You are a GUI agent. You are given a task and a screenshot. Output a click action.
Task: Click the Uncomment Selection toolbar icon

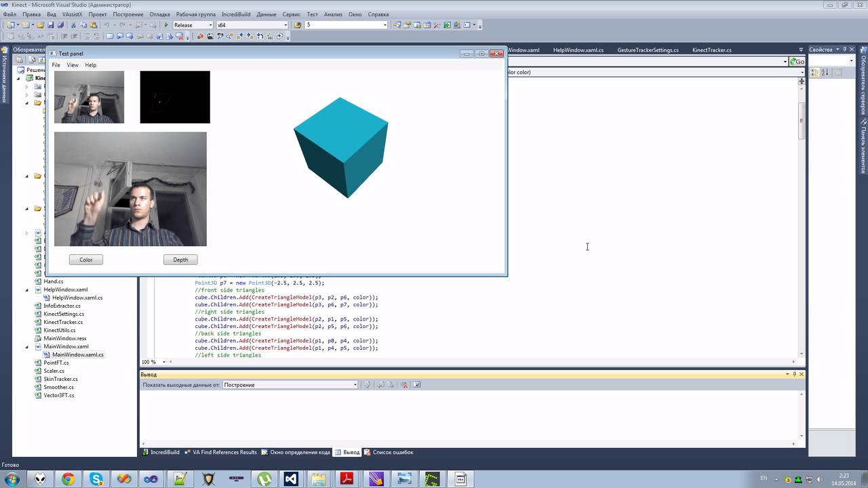coord(96,36)
